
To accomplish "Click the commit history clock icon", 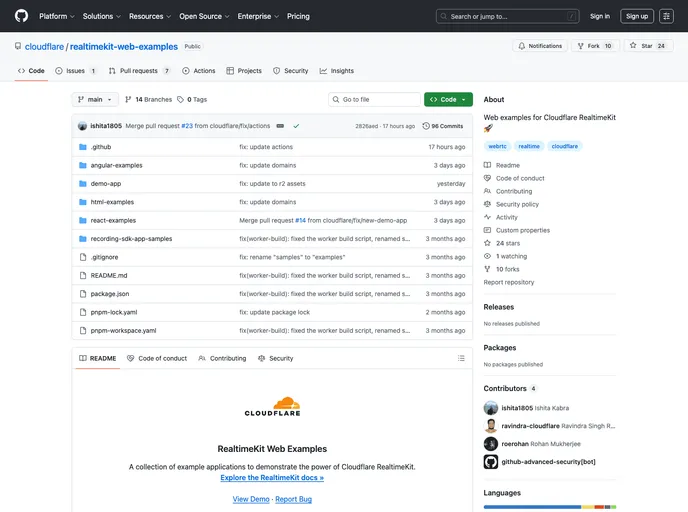I will pyautogui.click(x=426, y=126).
